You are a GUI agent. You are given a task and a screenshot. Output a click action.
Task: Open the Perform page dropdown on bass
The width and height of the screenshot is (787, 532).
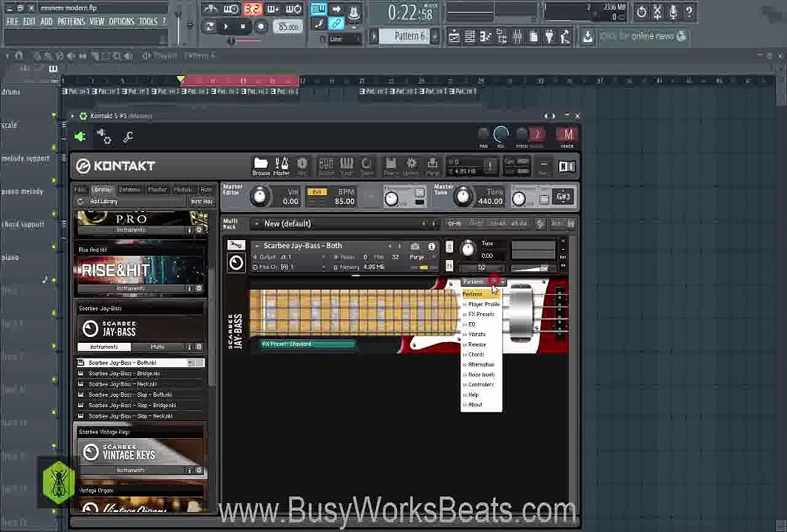(x=483, y=282)
